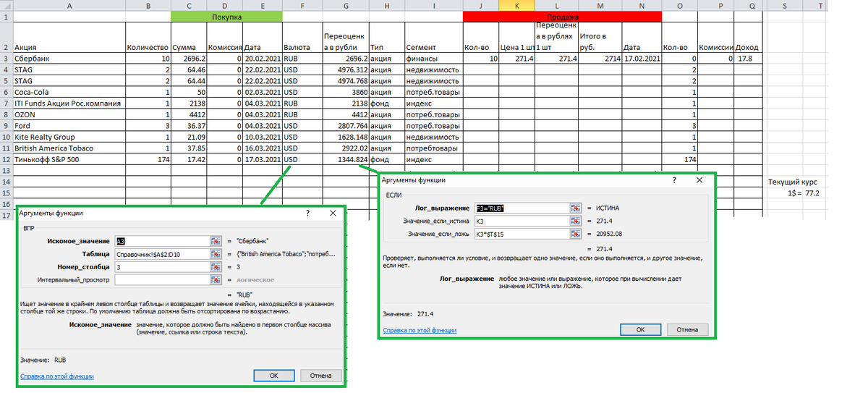
Task: Select the Ford cell
Action: pyautogui.click(x=69, y=126)
